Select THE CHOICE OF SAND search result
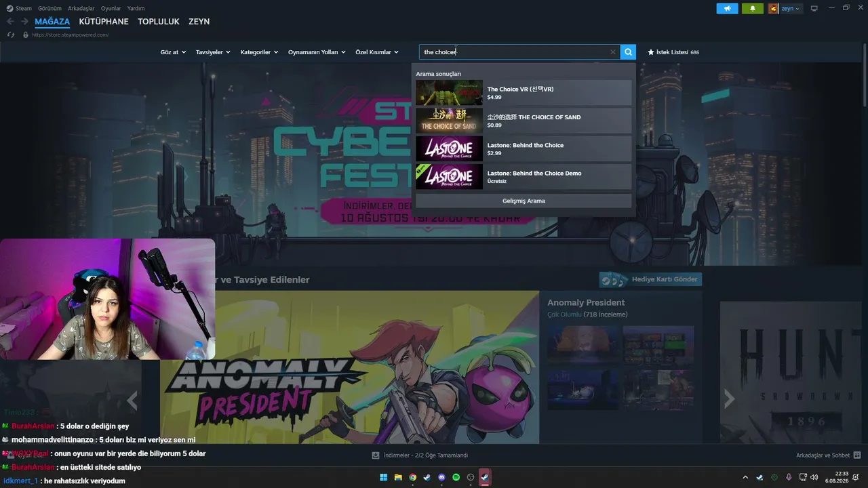Image resolution: width=868 pixels, height=488 pixels. [524, 121]
